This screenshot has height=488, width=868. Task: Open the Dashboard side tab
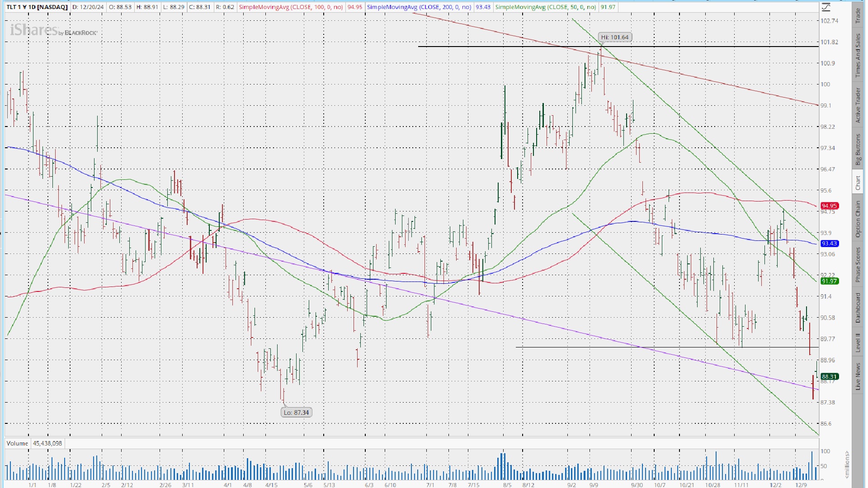(x=858, y=307)
